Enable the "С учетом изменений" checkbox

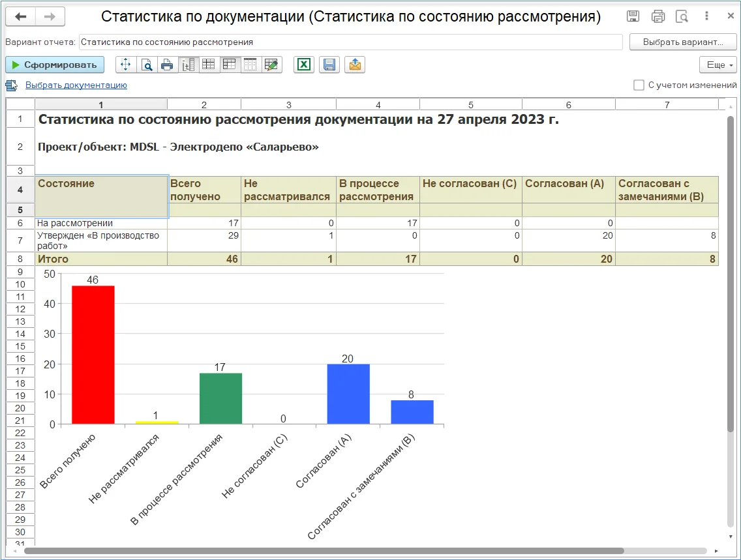(639, 85)
